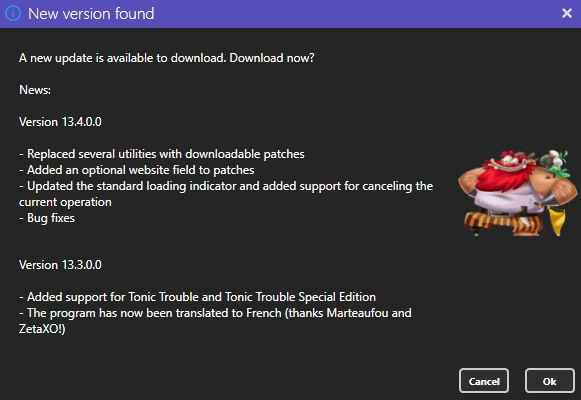Image resolution: width=581 pixels, height=400 pixels.
Task: Click the "Download now?" question text
Action: click(272, 58)
